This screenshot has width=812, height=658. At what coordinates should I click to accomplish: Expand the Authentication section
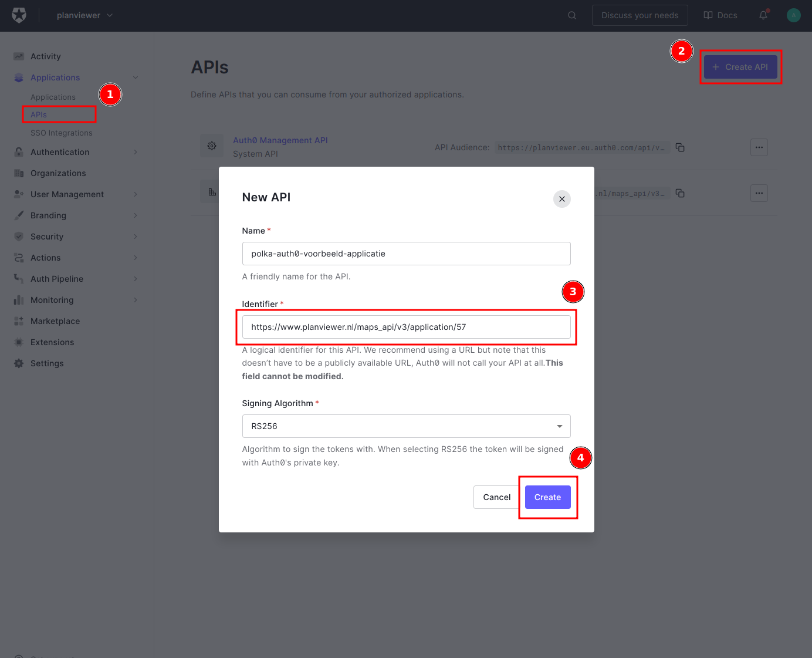59,152
